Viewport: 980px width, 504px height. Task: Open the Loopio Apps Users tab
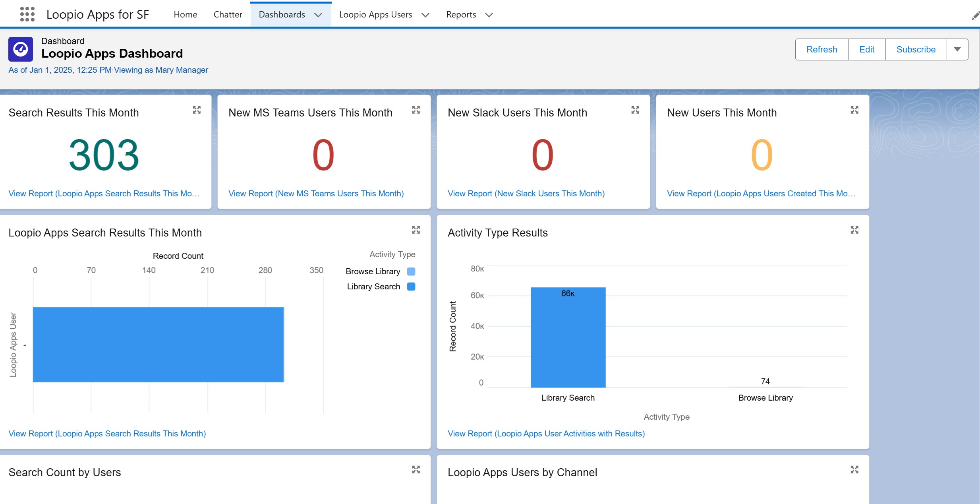(x=375, y=15)
